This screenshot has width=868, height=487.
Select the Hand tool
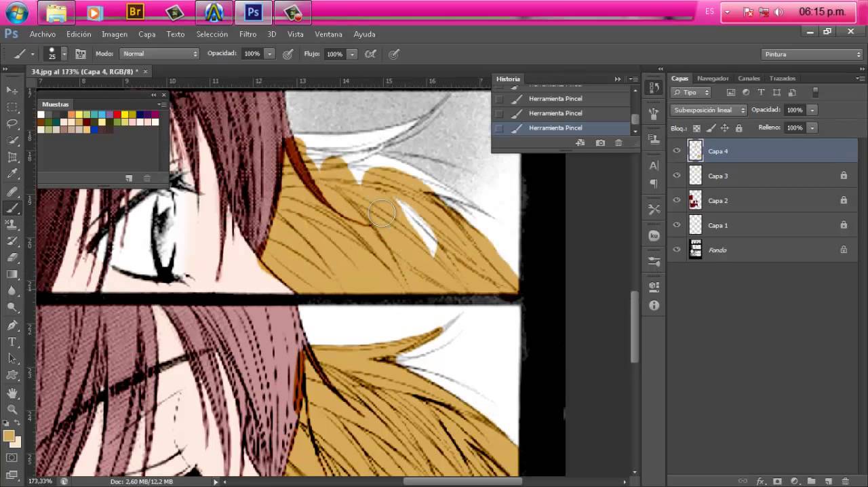pyautogui.click(x=12, y=393)
